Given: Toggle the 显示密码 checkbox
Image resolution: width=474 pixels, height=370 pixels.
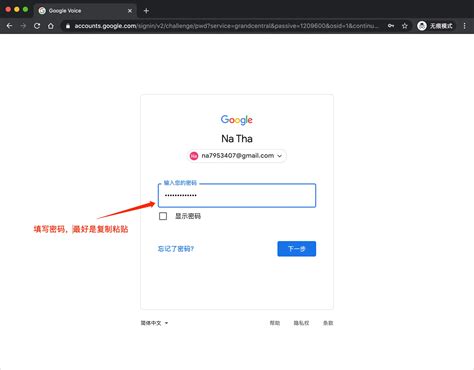Looking at the screenshot, I should tap(163, 216).
